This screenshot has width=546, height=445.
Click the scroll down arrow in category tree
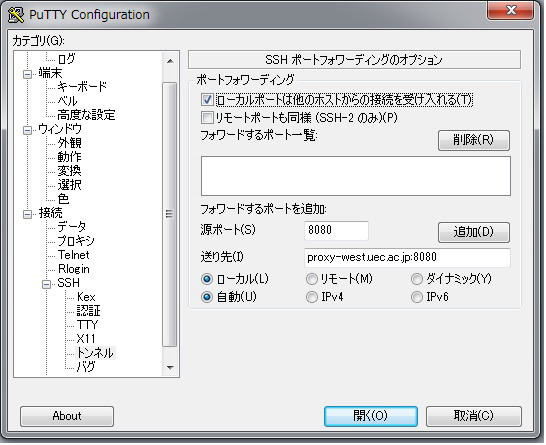(170, 367)
